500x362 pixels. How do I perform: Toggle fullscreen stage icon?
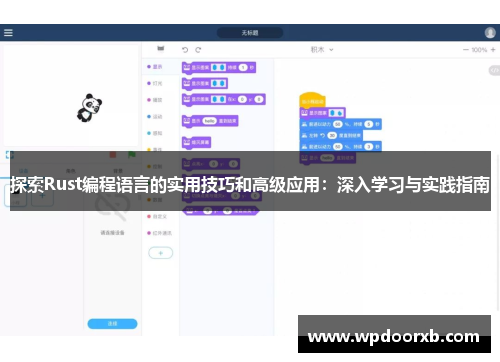tap(10, 155)
